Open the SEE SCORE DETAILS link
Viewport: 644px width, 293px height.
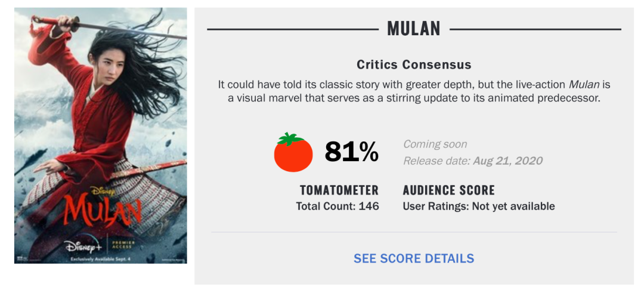[414, 258]
